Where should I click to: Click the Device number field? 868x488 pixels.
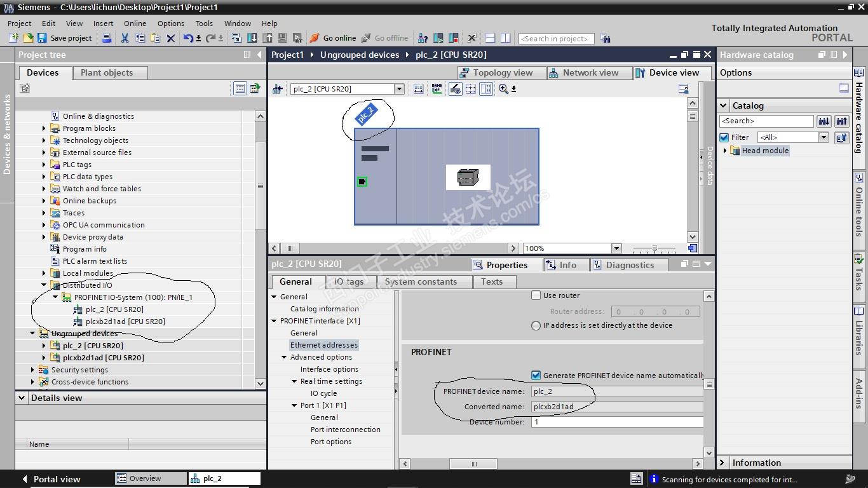pyautogui.click(x=617, y=422)
